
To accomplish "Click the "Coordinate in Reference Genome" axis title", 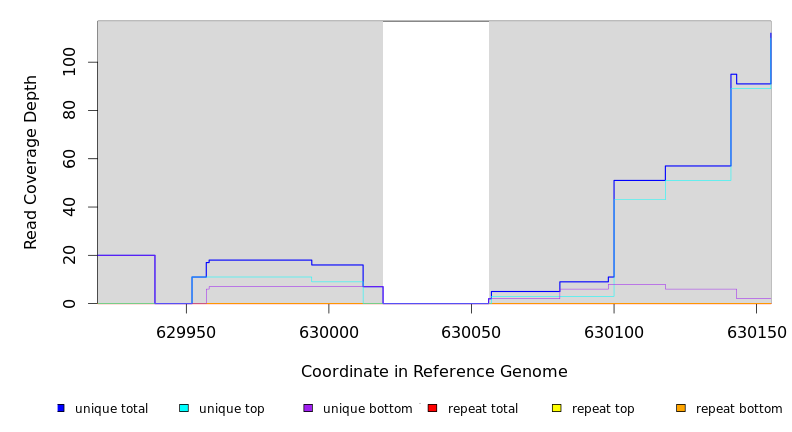I will tap(434, 372).
